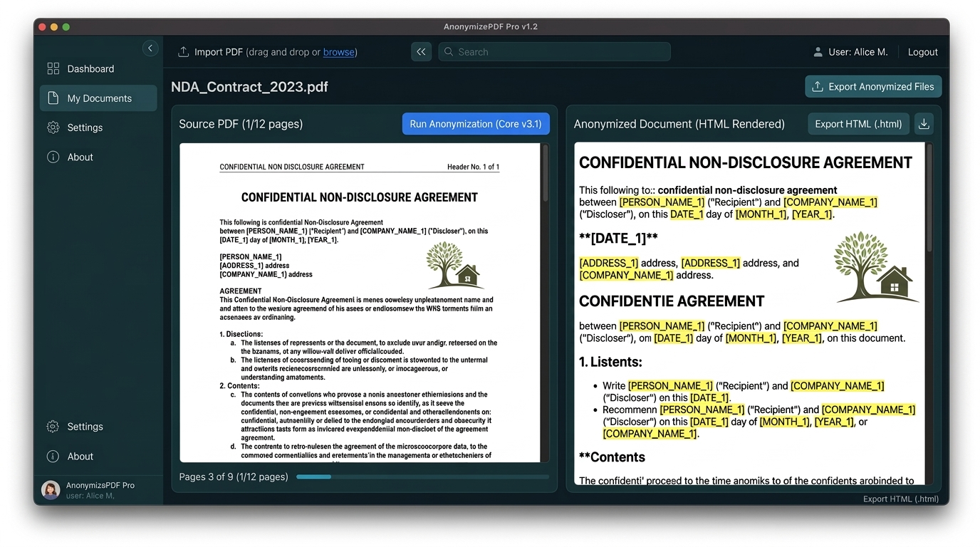The width and height of the screenshot is (980, 547).
Task: Open the Settings gear directly under My Documents
Action: tap(53, 127)
